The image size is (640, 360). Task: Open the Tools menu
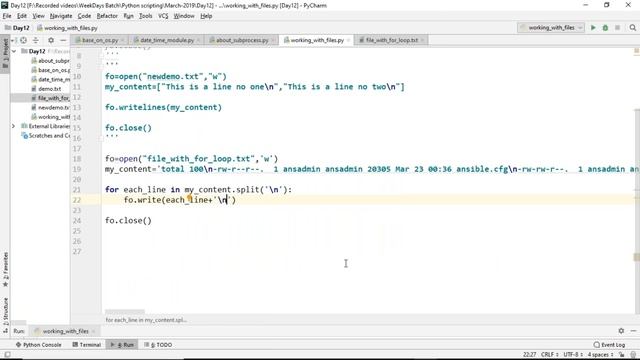tap(145, 16)
